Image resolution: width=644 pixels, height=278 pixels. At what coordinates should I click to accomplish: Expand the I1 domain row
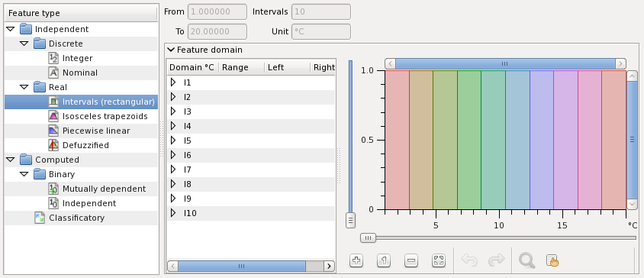[173, 82]
